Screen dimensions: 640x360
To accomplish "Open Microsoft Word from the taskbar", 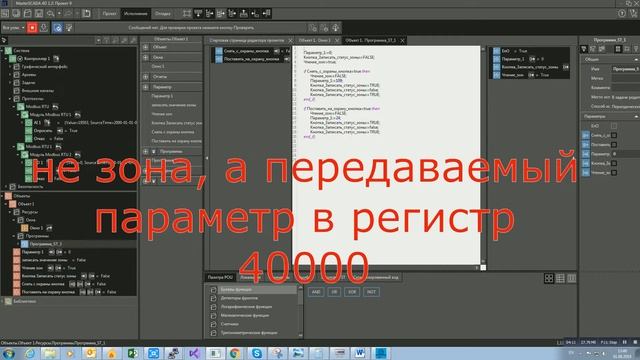I will point(360,353).
